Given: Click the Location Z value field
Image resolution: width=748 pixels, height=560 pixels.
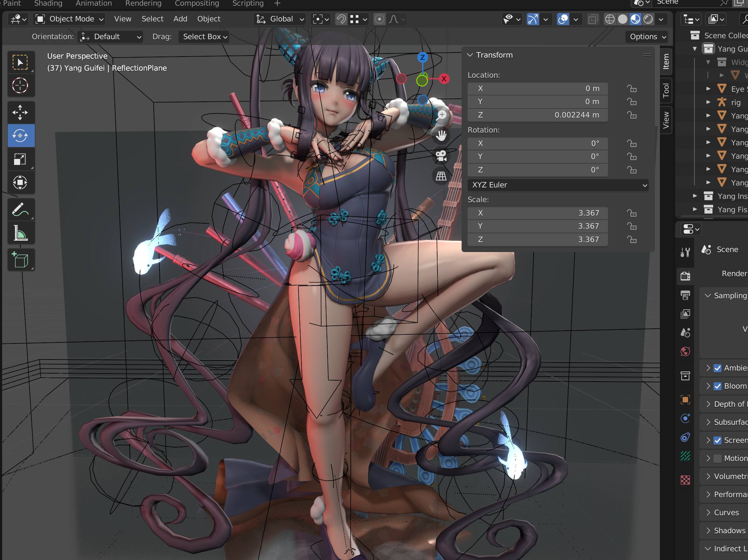Looking at the screenshot, I should click(x=538, y=115).
